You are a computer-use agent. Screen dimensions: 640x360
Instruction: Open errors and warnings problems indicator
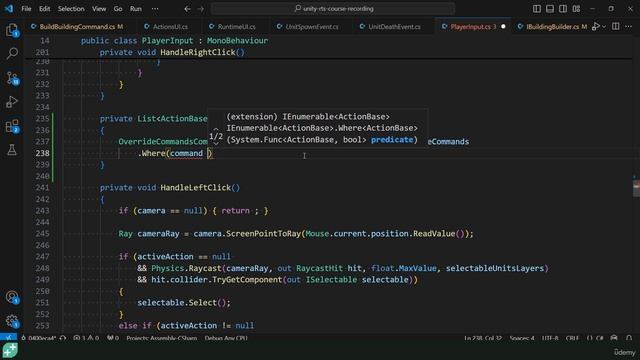(86, 338)
